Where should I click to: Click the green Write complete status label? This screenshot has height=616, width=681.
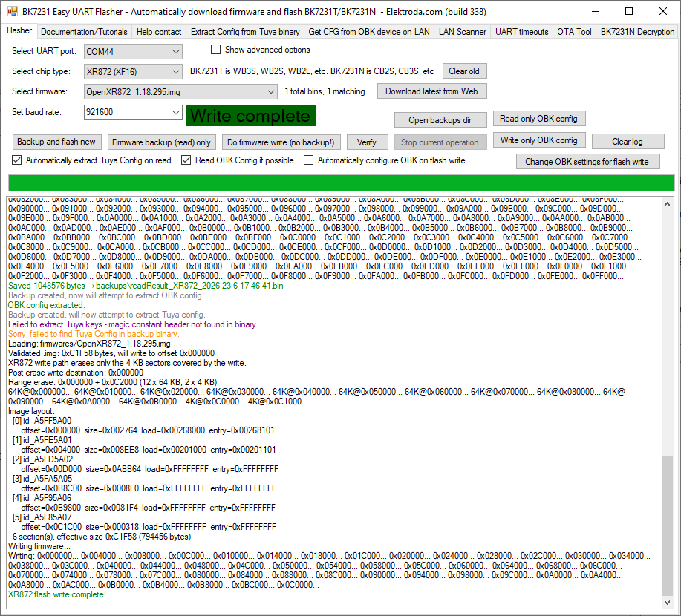[x=251, y=116]
